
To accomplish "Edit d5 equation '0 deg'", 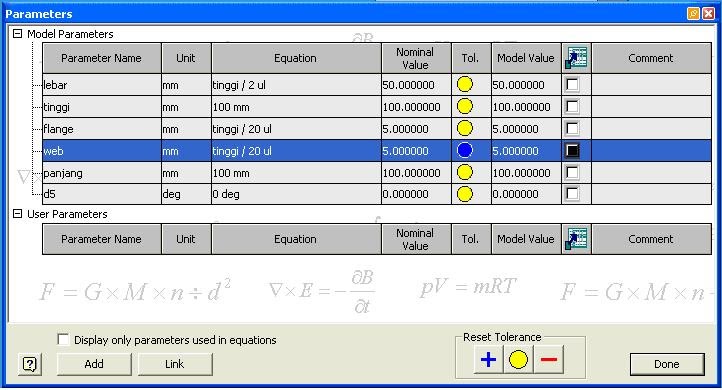I will tap(296, 194).
